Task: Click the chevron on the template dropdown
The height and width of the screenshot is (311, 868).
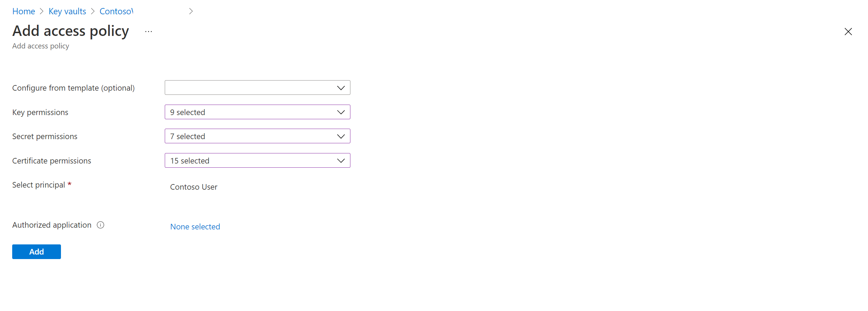Action: 341,88
